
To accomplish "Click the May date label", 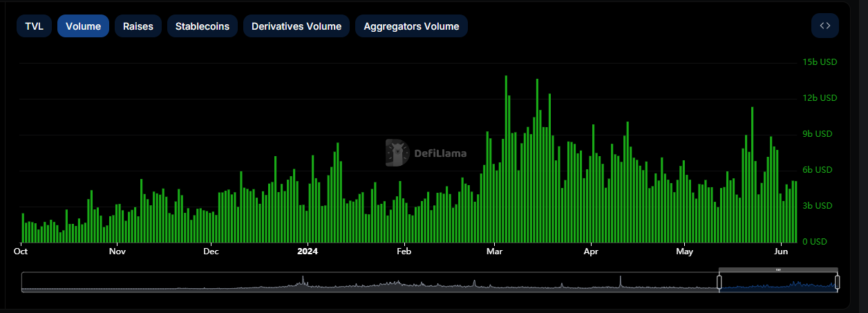I will tap(684, 252).
